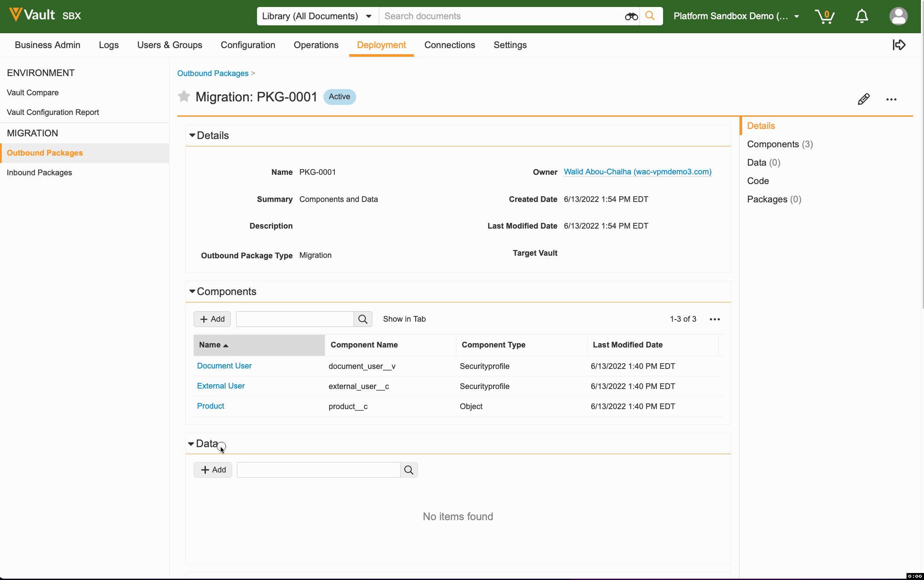Open the External User component link

[221, 386]
